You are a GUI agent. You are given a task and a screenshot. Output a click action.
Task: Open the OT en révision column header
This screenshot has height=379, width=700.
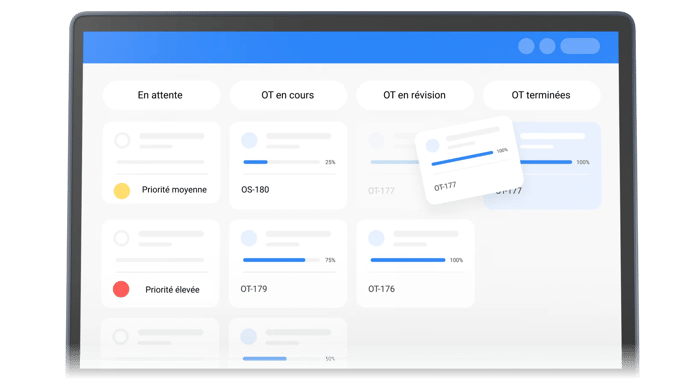point(415,95)
